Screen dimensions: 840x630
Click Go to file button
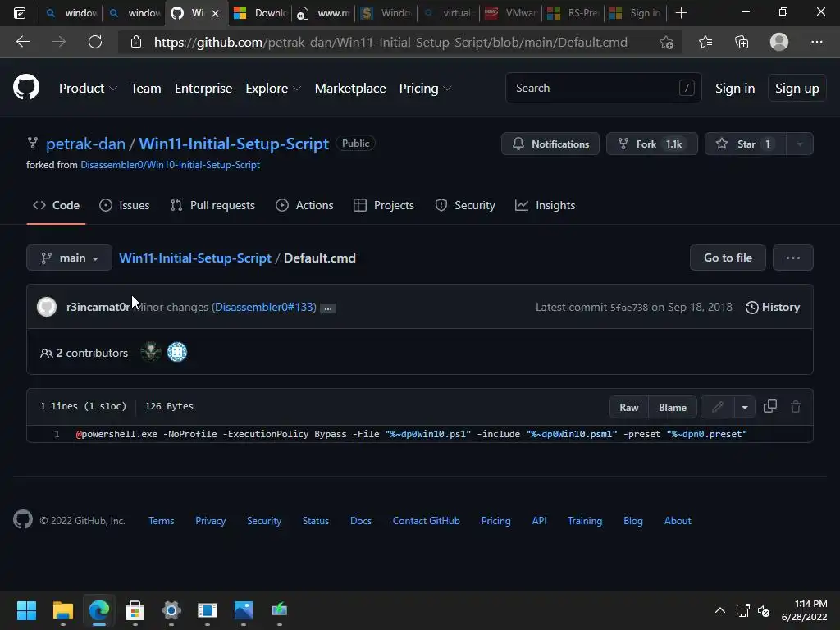pos(728,258)
